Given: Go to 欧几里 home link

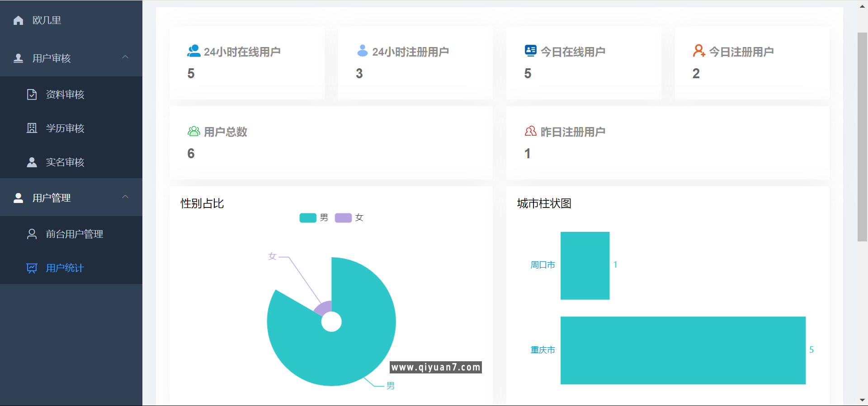Looking at the screenshot, I should click(47, 20).
